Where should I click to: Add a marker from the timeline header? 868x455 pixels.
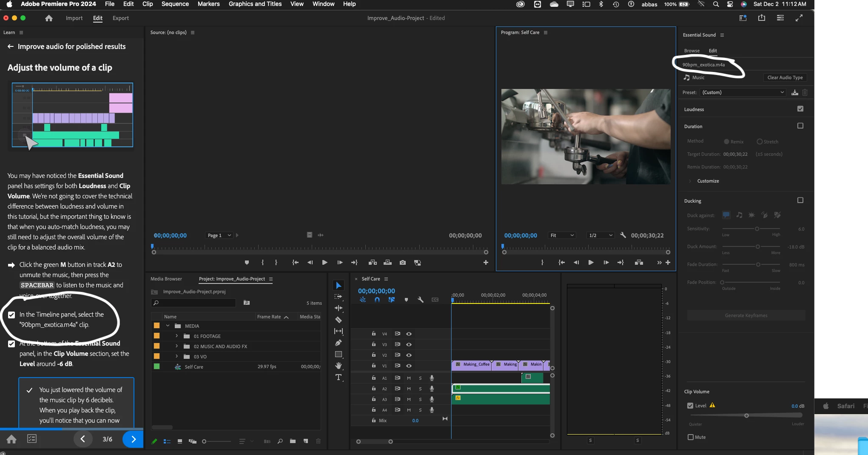point(406,300)
